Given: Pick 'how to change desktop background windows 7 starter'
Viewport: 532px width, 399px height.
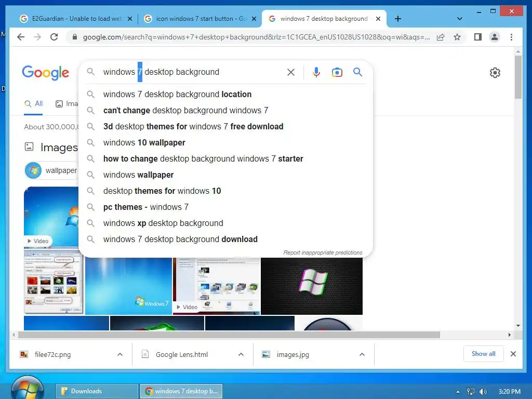Looking at the screenshot, I should (225, 159).
